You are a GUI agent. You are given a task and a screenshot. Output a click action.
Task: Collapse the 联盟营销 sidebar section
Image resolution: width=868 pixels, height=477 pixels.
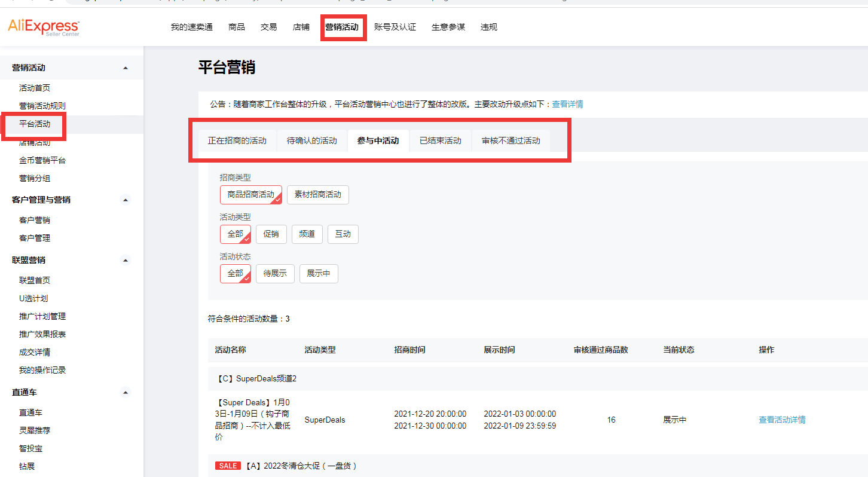[x=126, y=260]
